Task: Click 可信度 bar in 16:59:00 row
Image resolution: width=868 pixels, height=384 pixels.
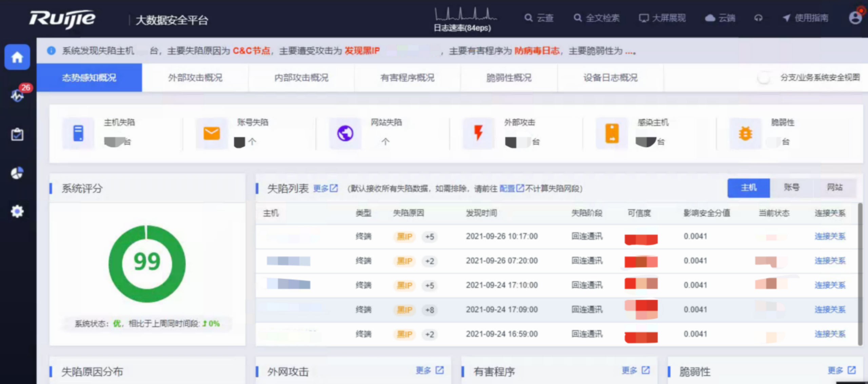Action: pos(641,337)
